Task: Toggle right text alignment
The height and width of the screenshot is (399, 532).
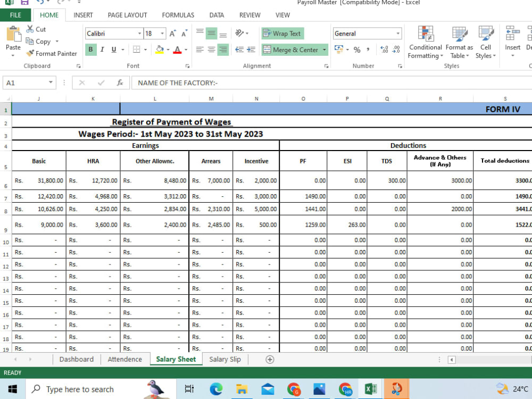Action: click(223, 49)
